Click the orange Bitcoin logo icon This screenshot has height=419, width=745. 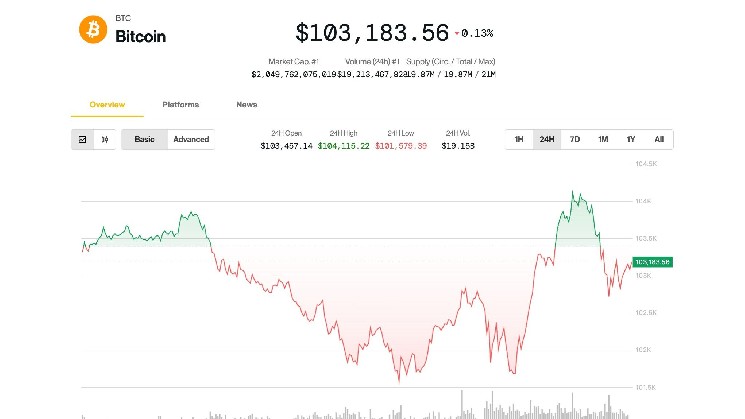tap(93, 30)
